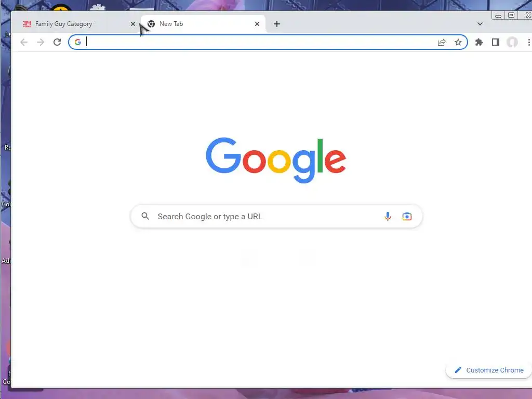The height and width of the screenshot is (399, 532).
Task: Reload the current page
Action: (x=57, y=42)
